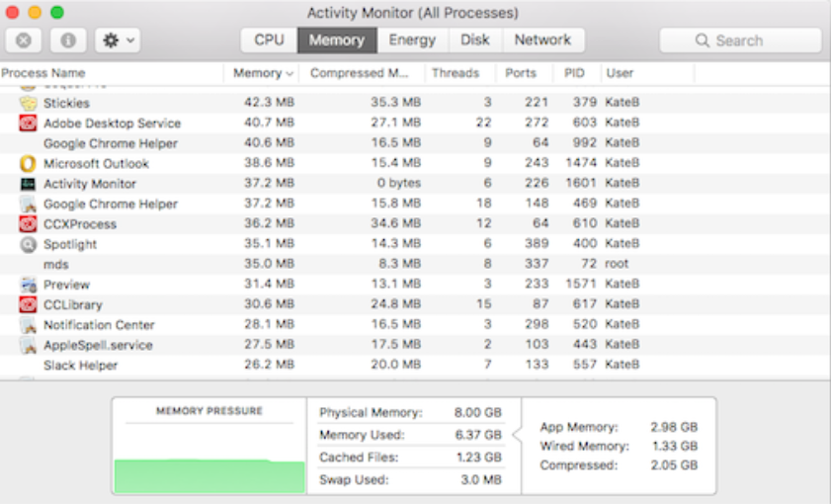The image size is (831, 504).
Task: Click the green zoom window button
Action: click(x=56, y=12)
